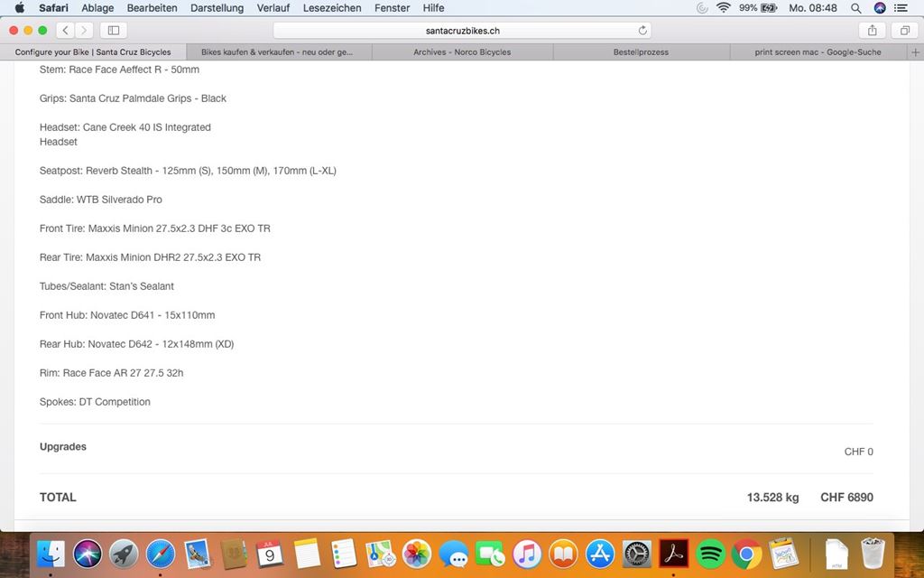Toggle the Safari sidebar button
Viewport: 924px width, 578px height.
coord(114,31)
